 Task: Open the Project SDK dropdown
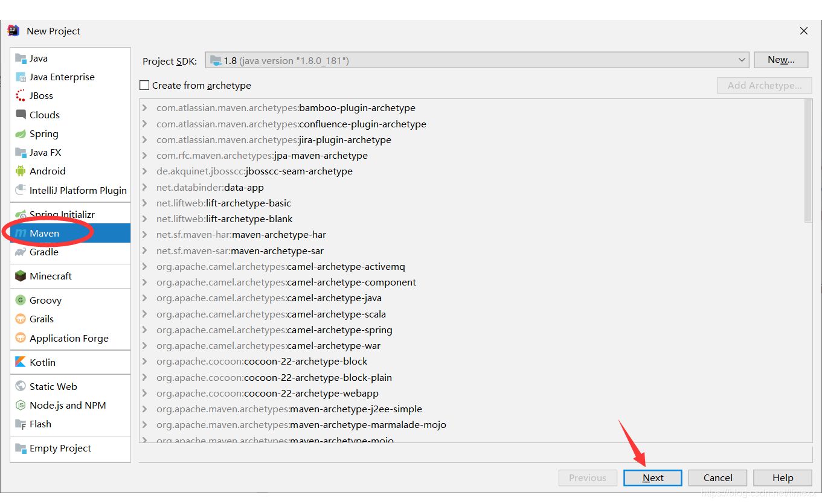click(477, 60)
